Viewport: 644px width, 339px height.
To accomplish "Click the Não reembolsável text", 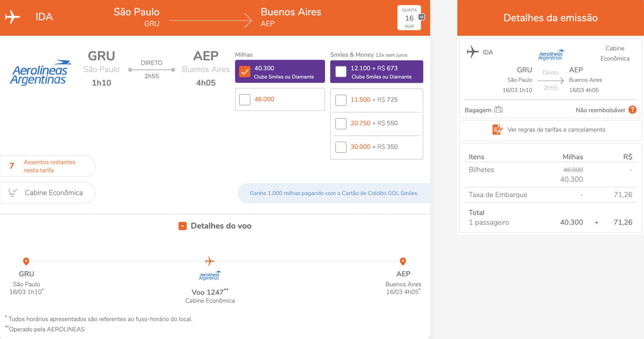I will point(600,110).
